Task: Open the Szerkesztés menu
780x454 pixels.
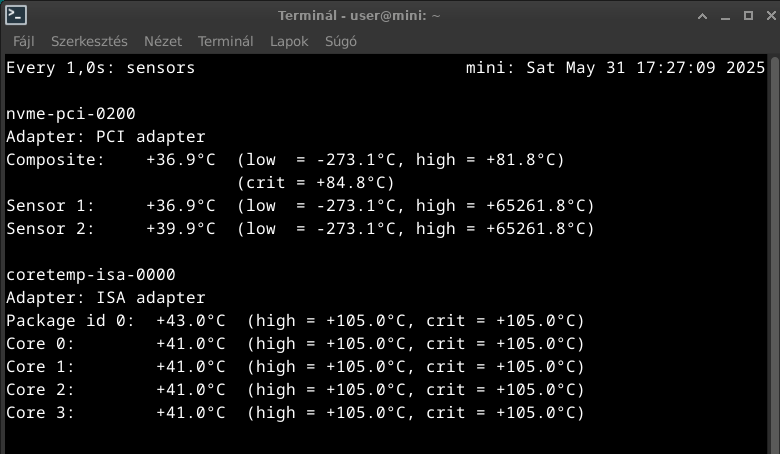Action: tap(89, 41)
